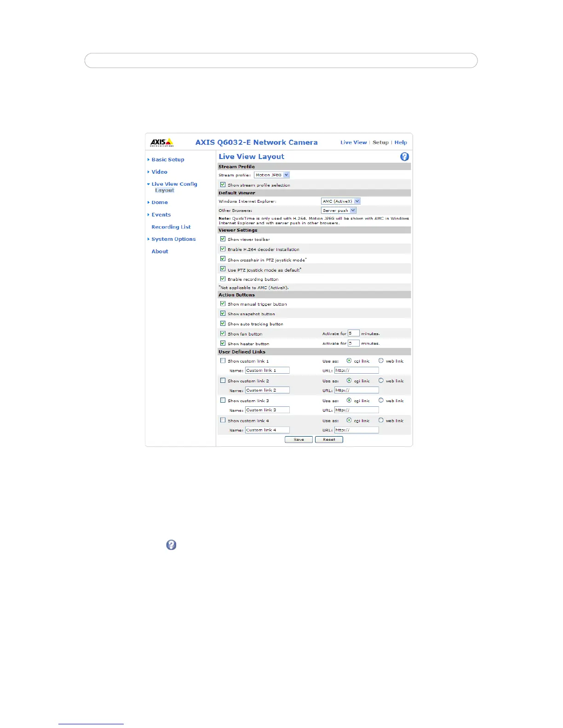Toggle Show auto tracking button checkbox
The image size is (563, 728).
coord(223,324)
